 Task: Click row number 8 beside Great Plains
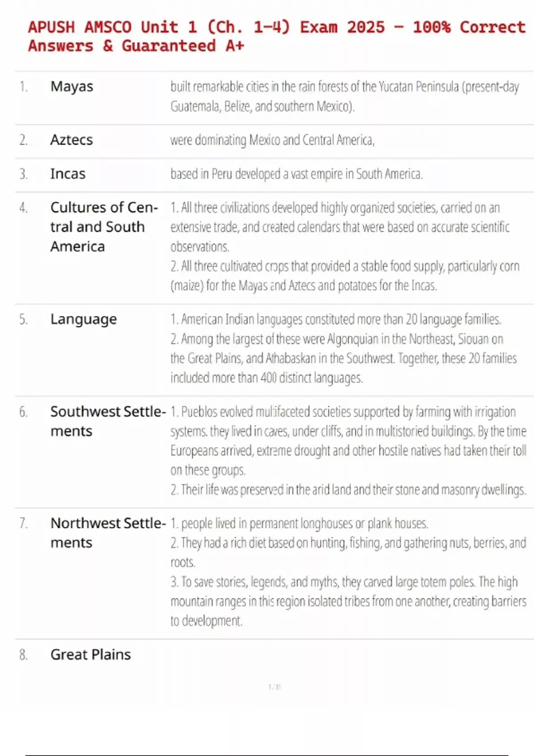pos(23,655)
